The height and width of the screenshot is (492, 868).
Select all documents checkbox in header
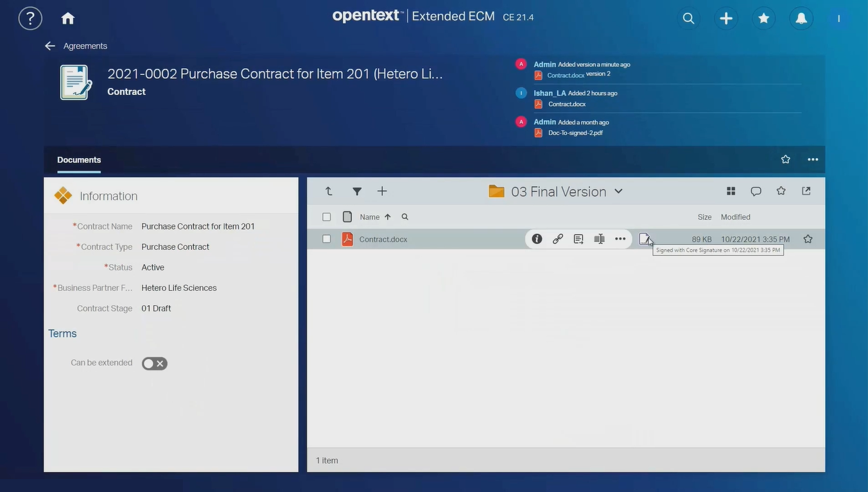click(326, 217)
